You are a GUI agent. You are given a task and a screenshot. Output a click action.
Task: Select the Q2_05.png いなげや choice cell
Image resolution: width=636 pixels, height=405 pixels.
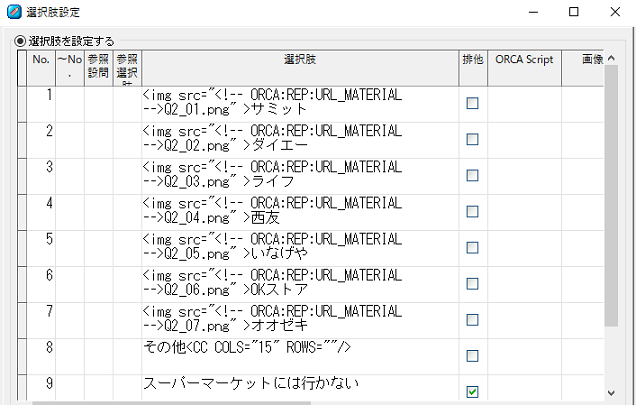point(300,249)
